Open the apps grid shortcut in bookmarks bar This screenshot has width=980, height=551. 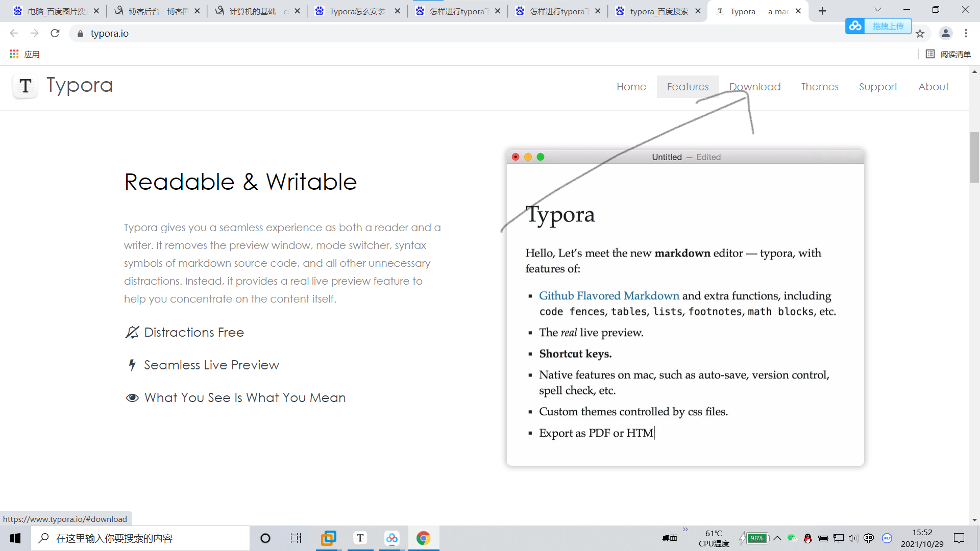pyautogui.click(x=14, y=54)
